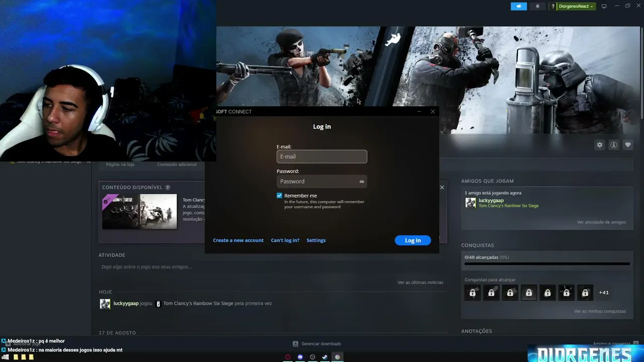The width and height of the screenshot is (644, 362).
Task: Open the Can't log in? link
Action: pos(285,240)
